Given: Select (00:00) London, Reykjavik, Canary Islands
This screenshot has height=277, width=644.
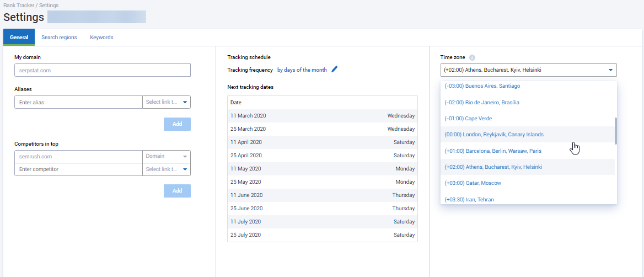Looking at the screenshot, I should point(527,135).
